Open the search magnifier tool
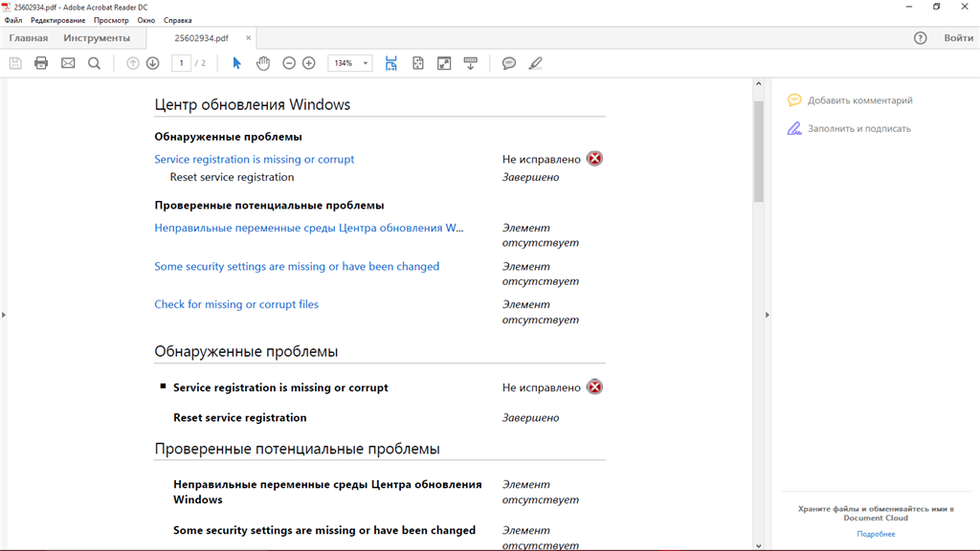Viewport: 980px width, 551px height. pyautogui.click(x=95, y=63)
